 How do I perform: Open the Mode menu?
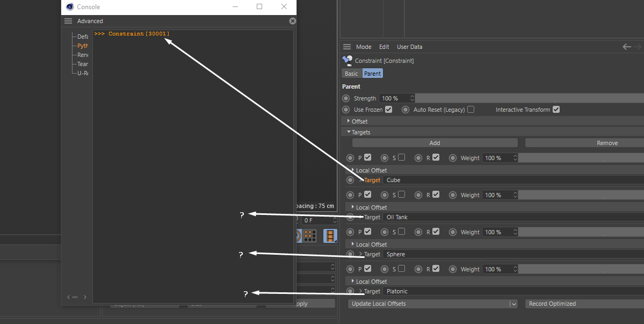pyautogui.click(x=364, y=47)
